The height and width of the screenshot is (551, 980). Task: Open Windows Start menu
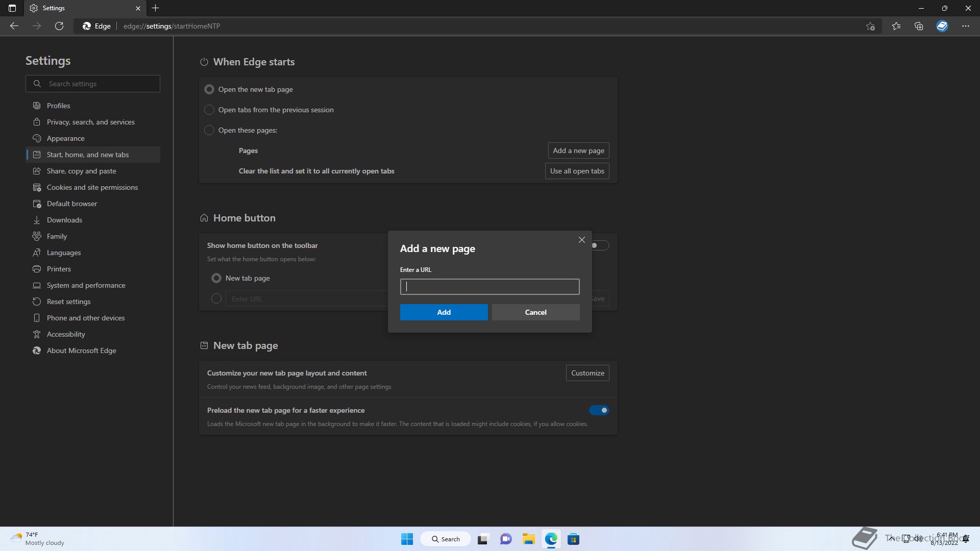click(x=407, y=539)
